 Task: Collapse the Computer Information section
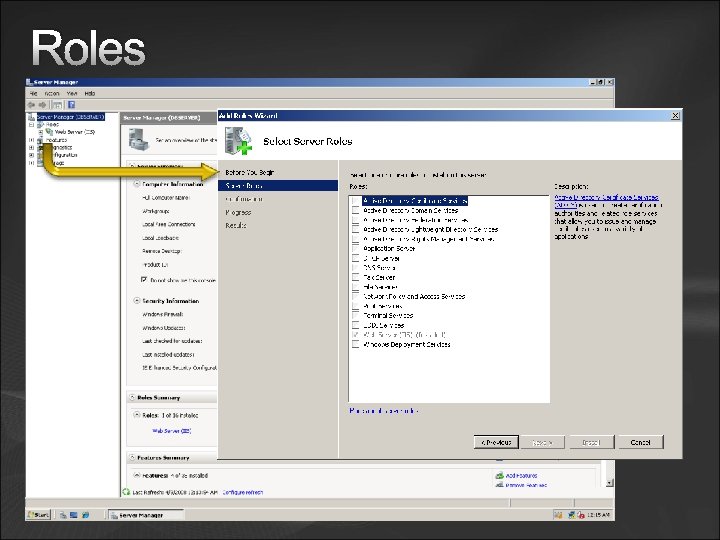[136, 184]
